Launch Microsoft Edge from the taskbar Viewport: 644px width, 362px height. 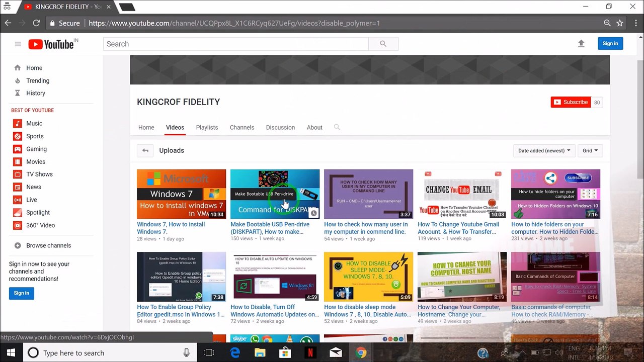coord(235,353)
